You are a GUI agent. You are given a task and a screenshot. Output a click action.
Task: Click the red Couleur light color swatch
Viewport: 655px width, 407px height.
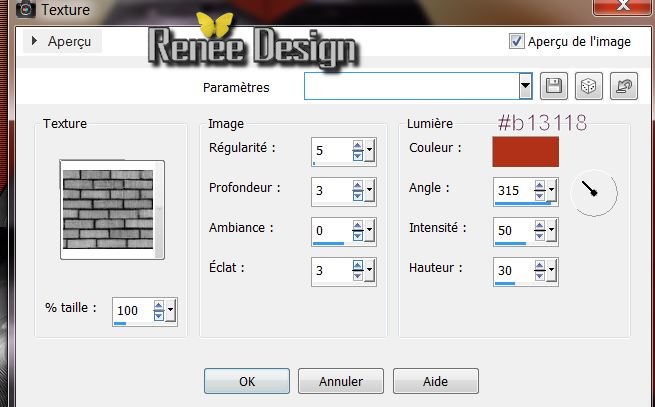(526, 152)
